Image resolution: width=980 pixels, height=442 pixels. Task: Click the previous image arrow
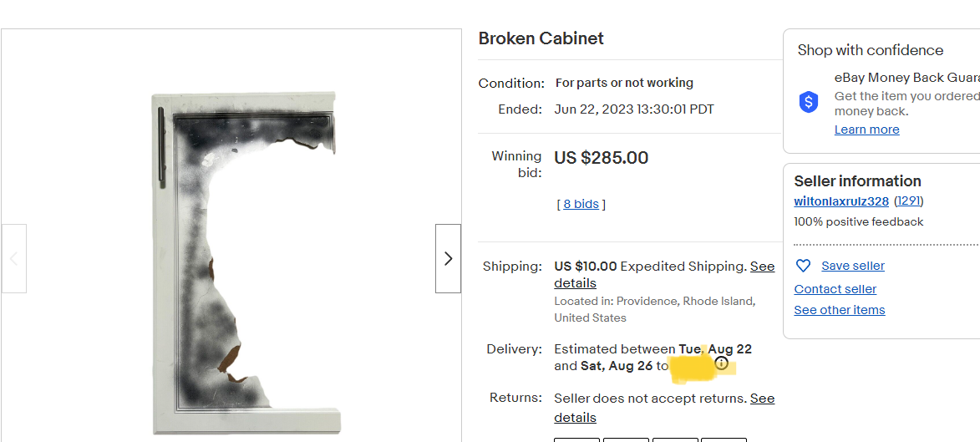[x=14, y=258]
